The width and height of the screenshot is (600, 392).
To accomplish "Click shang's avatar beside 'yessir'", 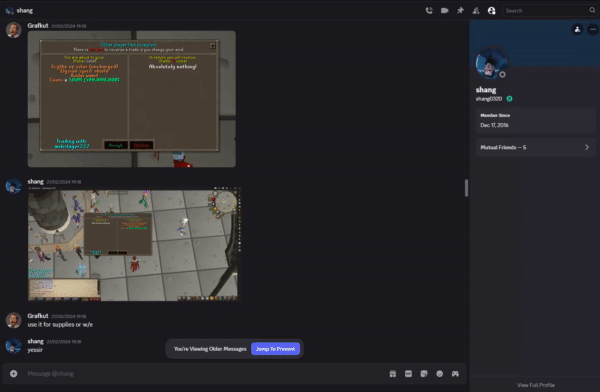I will click(13, 346).
